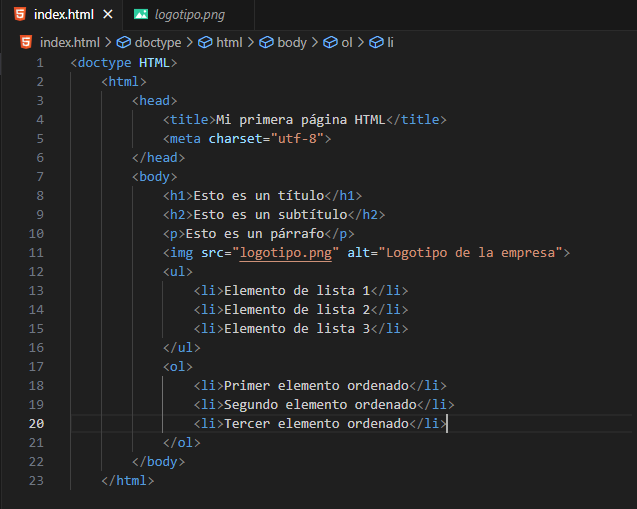The image size is (637, 509).
Task: Select html in the breadcrumb
Action: (229, 42)
